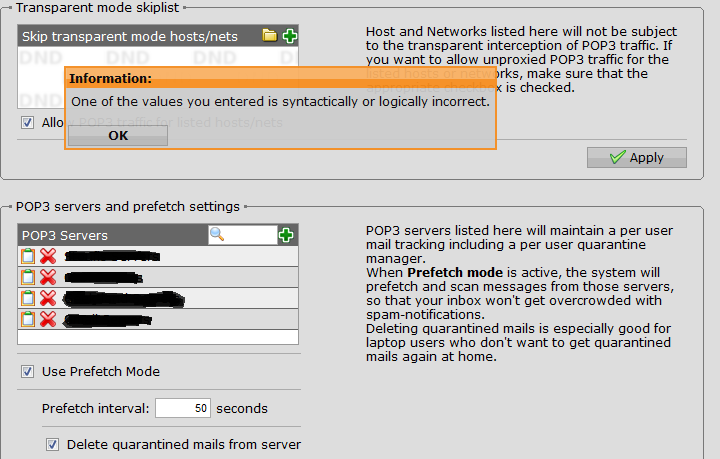The height and width of the screenshot is (459, 720).
Task: Click the folder icon in skiplist header
Action: 269,36
